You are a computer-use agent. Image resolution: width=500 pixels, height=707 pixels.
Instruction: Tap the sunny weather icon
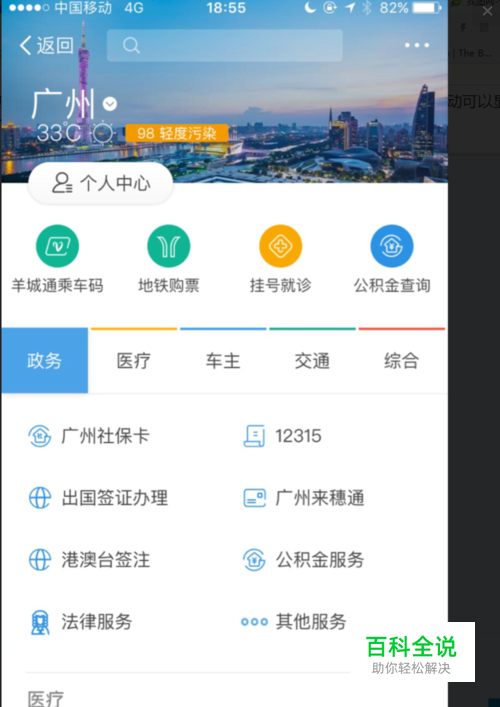(103, 133)
